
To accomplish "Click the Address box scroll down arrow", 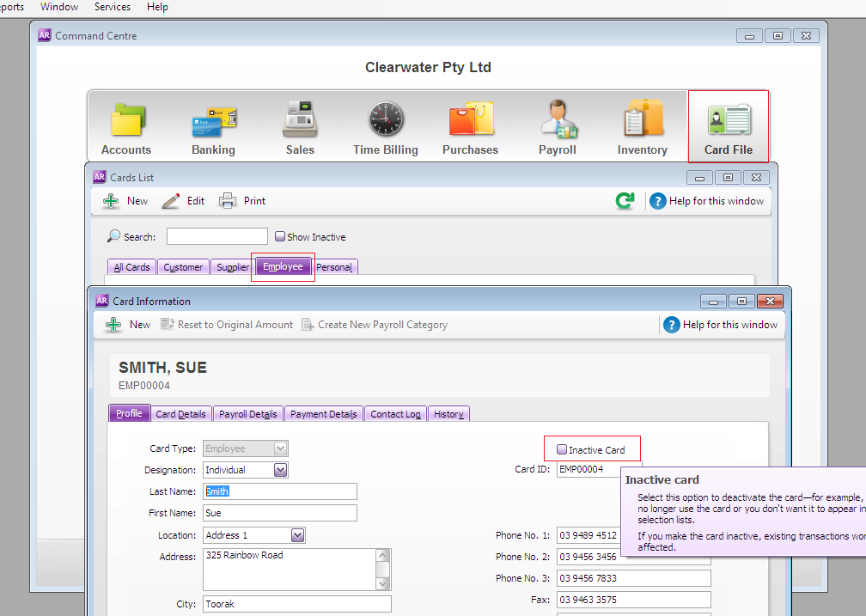I will click(383, 583).
